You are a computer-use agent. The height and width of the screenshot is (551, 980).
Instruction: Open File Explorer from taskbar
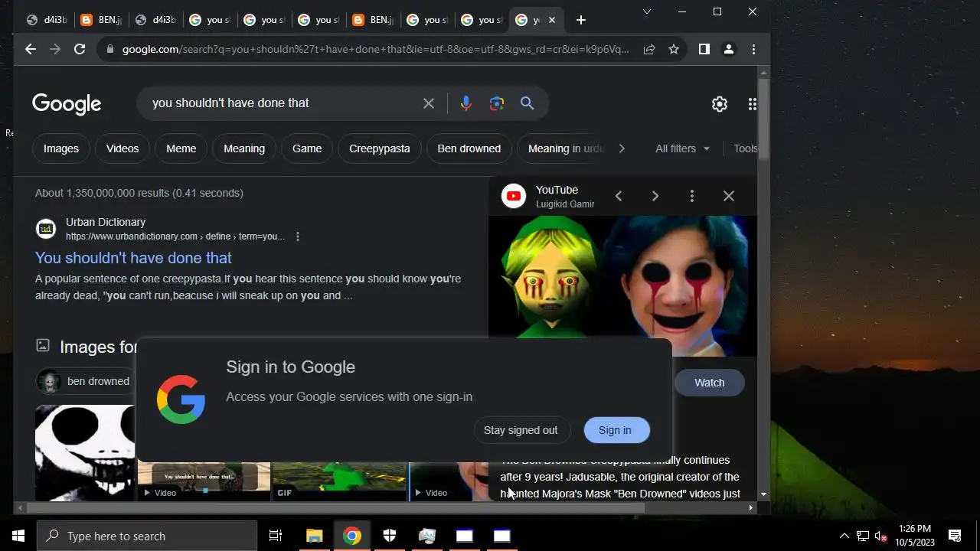(315, 536)
